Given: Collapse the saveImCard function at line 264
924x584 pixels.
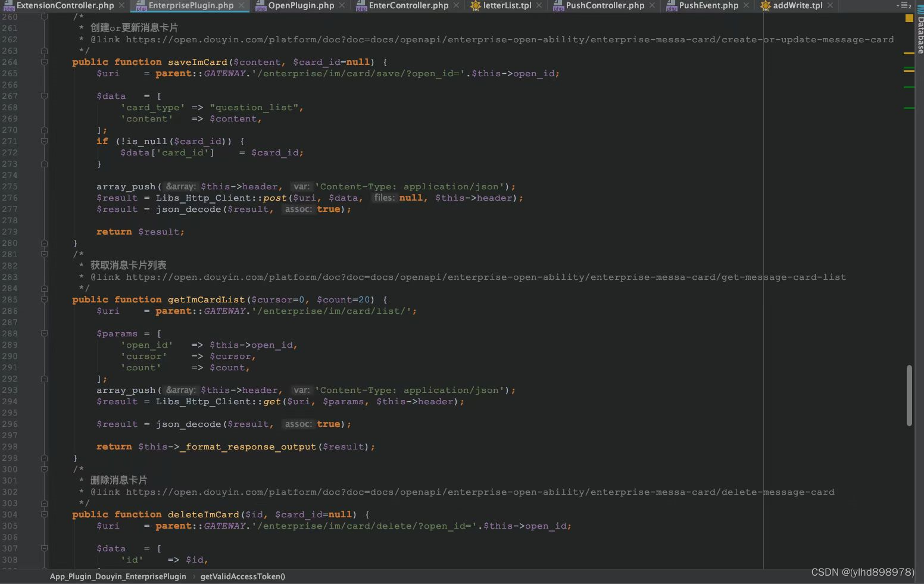Looking at the screenshot, I should (x=44, y=62).
